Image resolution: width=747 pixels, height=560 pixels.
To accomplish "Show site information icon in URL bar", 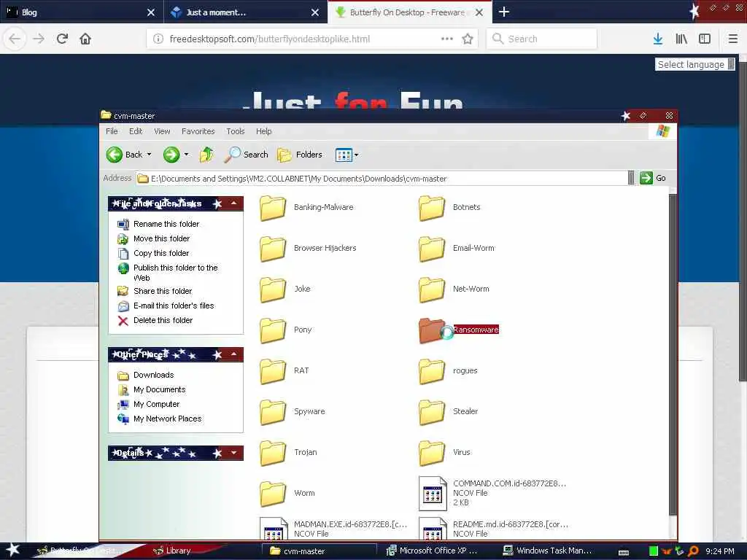I will click(x=158, y=39).
